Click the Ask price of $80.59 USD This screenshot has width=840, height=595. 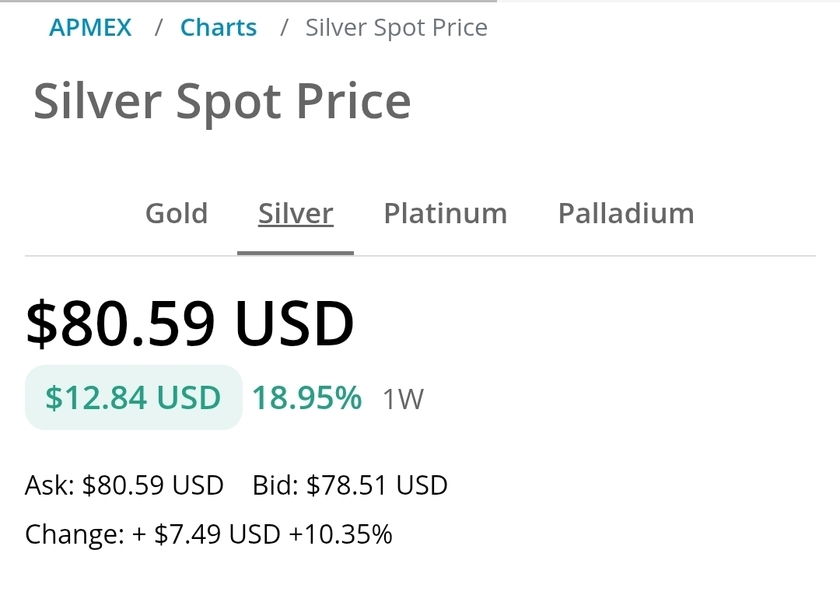point(153,485)
